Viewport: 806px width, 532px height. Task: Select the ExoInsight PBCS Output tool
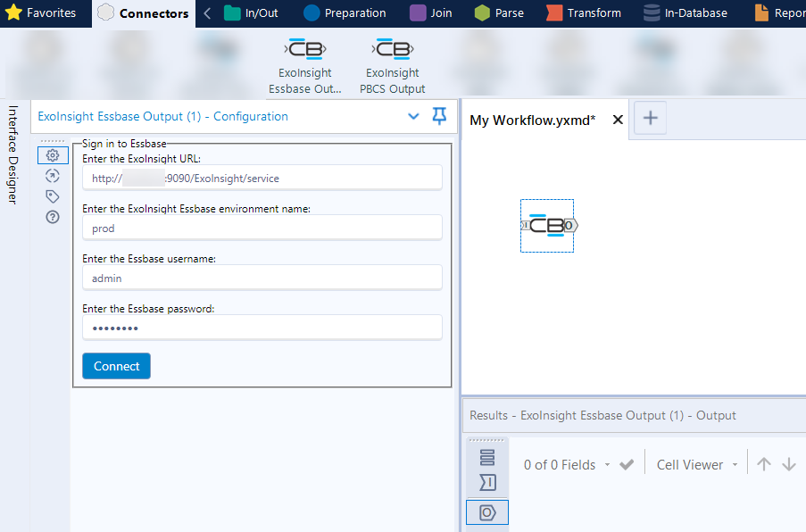(x=392, y=66)
